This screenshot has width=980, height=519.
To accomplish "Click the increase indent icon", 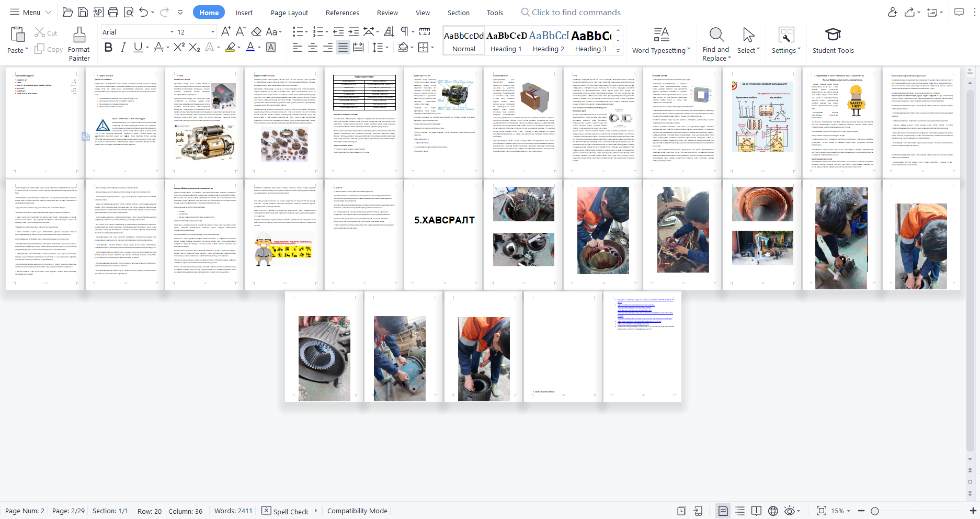I will click(x=354, y=32).
